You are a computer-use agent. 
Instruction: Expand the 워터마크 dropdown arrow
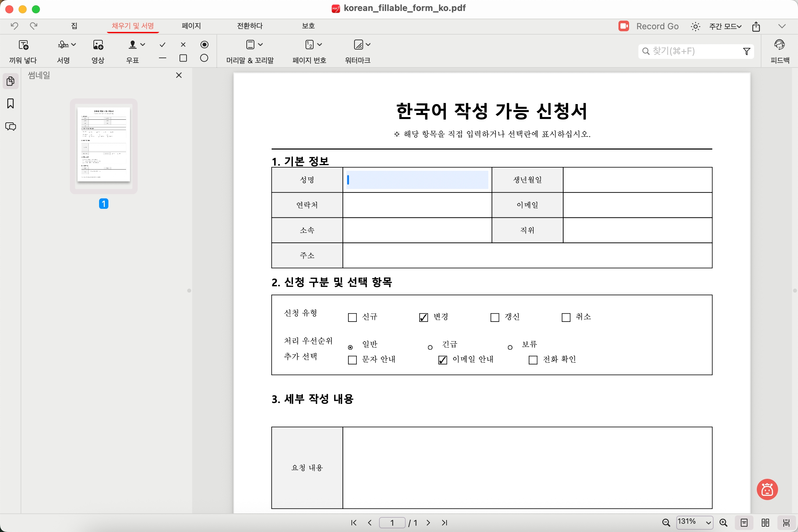coord(368,45)
